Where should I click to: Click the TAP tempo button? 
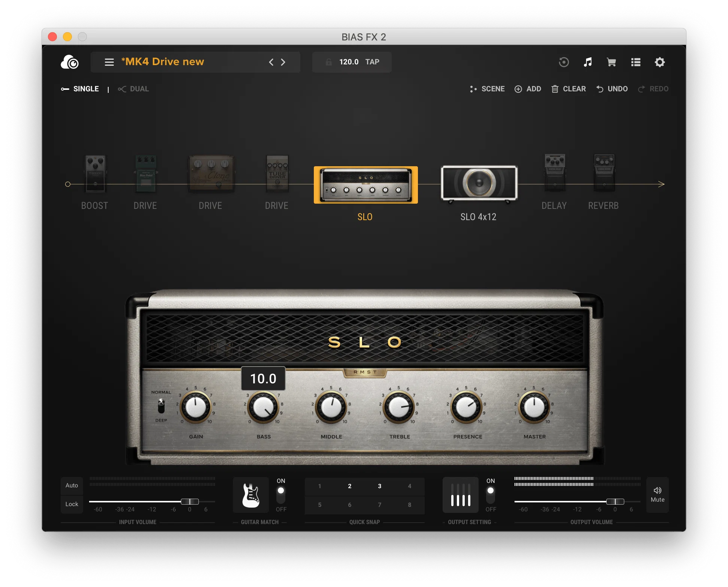tap(372, 62)
